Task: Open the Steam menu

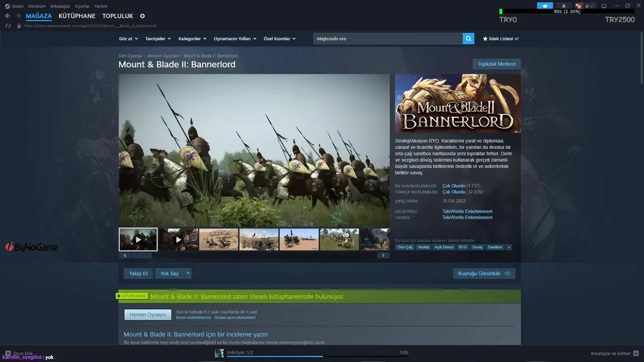Action: click(x=18, y=6)
